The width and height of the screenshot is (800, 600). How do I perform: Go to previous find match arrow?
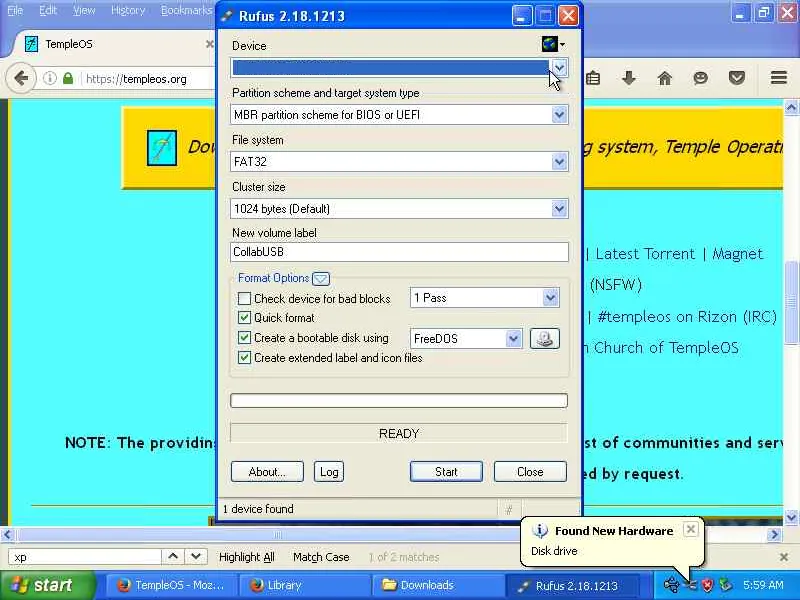[x=173, y=556]
